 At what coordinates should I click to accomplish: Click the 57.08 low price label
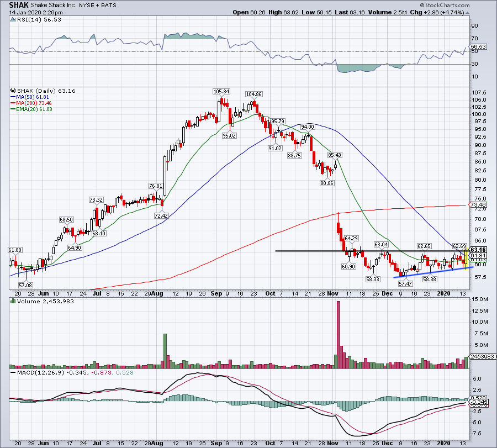click(x=25, y=285)
